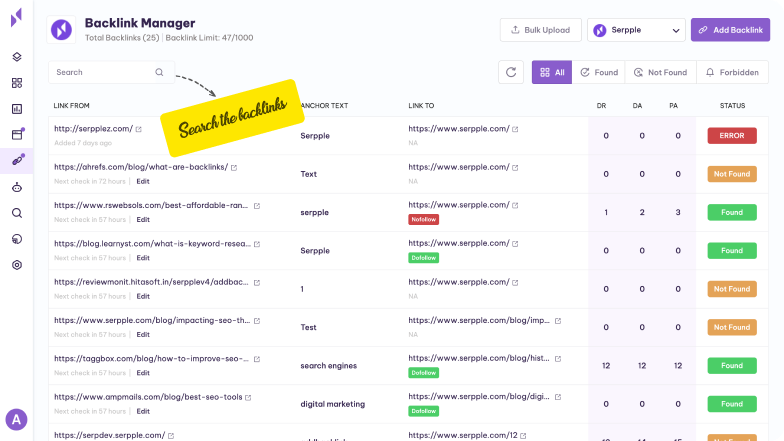
Task: Open the layers icon in sidebar
Action: (x=17, y=57)
